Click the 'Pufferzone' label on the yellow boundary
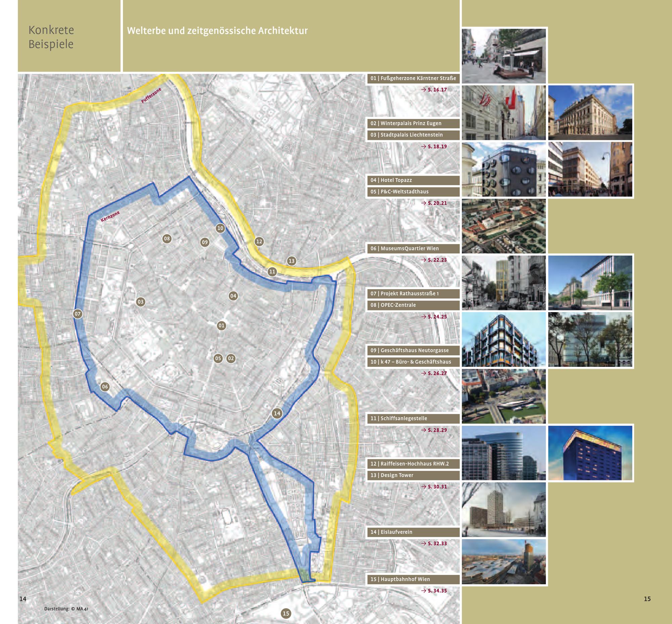 (151, 95)
